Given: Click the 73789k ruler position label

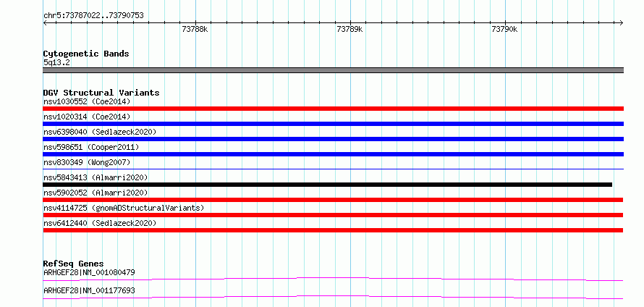Looking at the screenshot, I should (350, 29).
